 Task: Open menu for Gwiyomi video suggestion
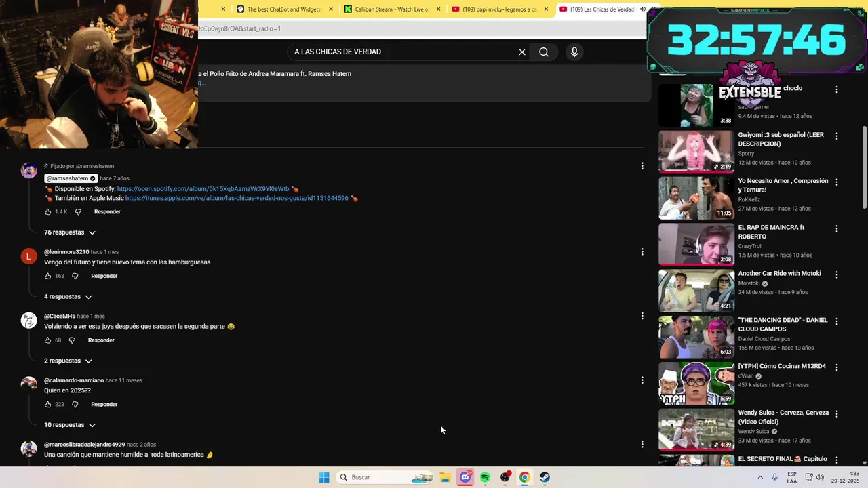[836, 136]
